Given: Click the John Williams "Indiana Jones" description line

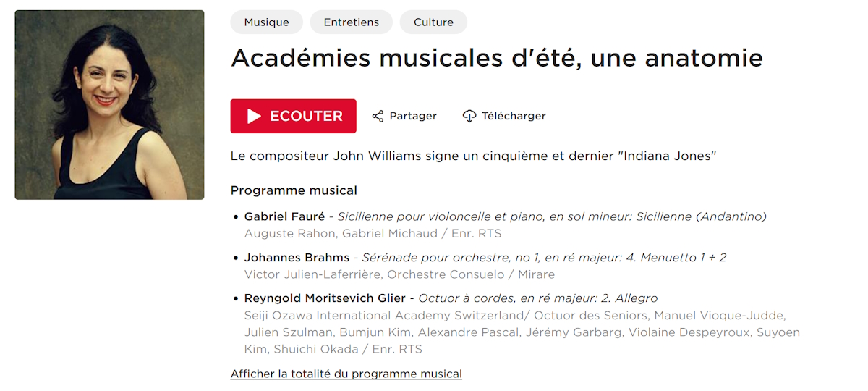Looking at the screenshot, I should [x=473, y=156].
